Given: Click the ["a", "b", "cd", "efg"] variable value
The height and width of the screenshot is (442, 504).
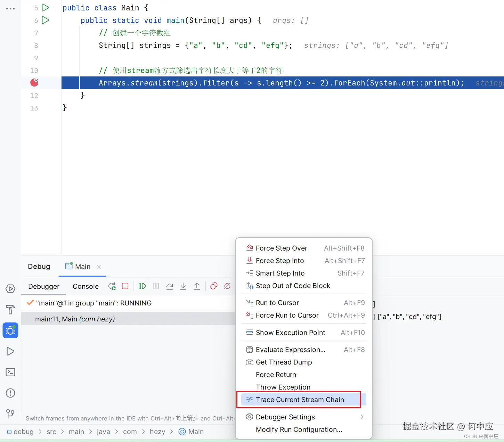Looking at the screenshot, I should 409,317.
